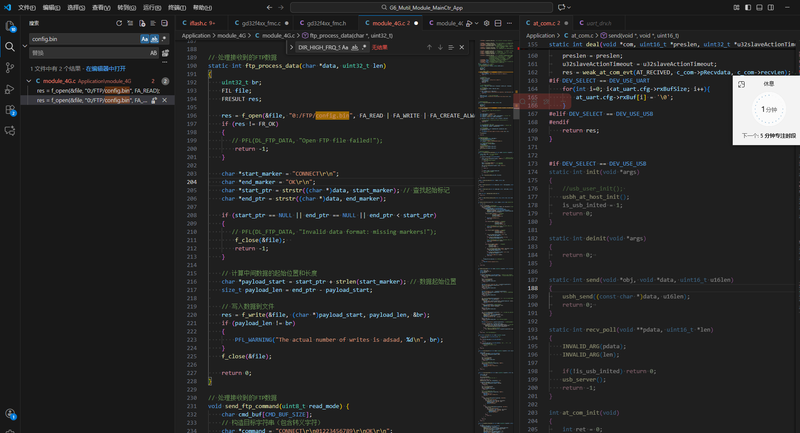This screenshot has height=433, width=800.
Task: Toggle Match Case in search panel
Action: [x=143, y=39]
